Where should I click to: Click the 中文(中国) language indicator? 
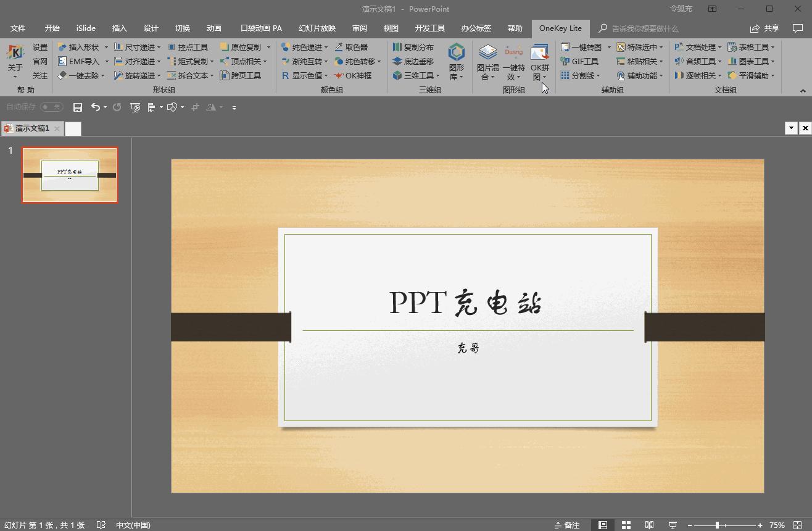(133, 525)
